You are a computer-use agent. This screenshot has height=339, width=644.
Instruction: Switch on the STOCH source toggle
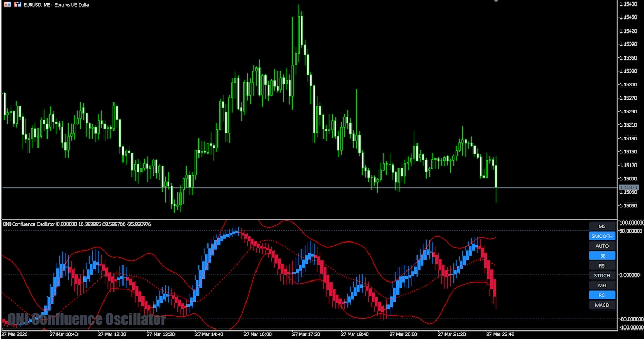pos(602,276)
